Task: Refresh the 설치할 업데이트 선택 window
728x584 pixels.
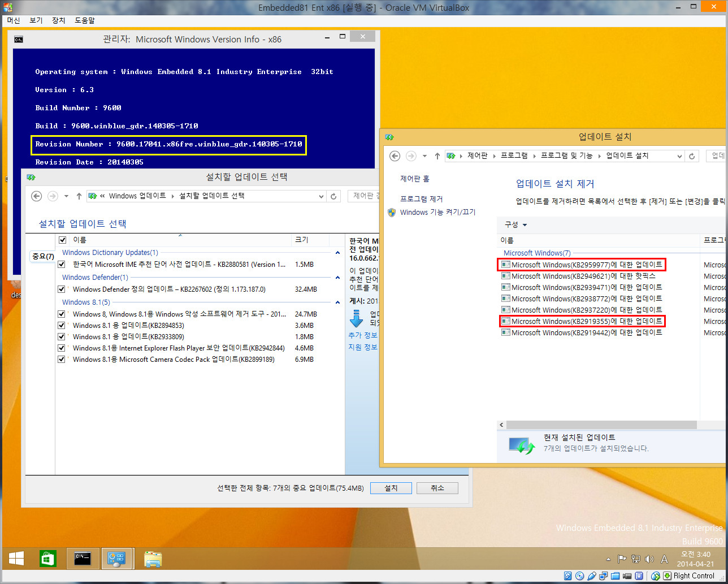Action: (x=333, y=196)
